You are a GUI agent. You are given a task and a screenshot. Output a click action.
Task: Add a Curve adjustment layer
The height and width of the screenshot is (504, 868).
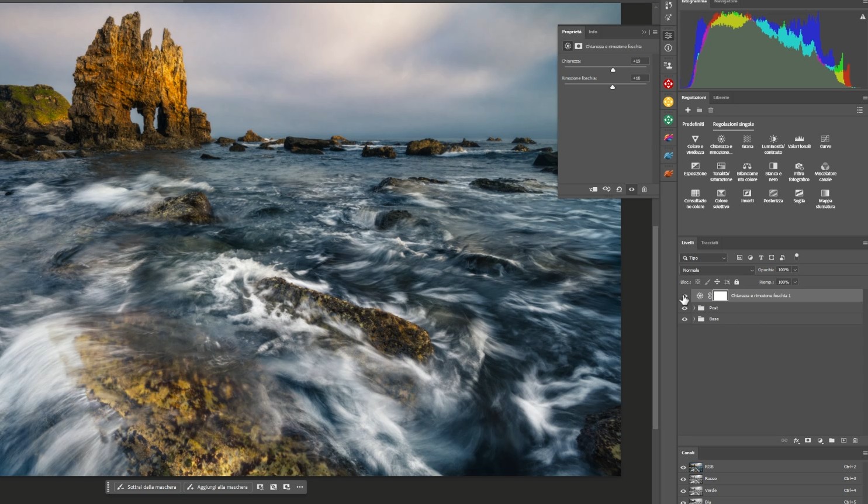click(x=825, y=141)
